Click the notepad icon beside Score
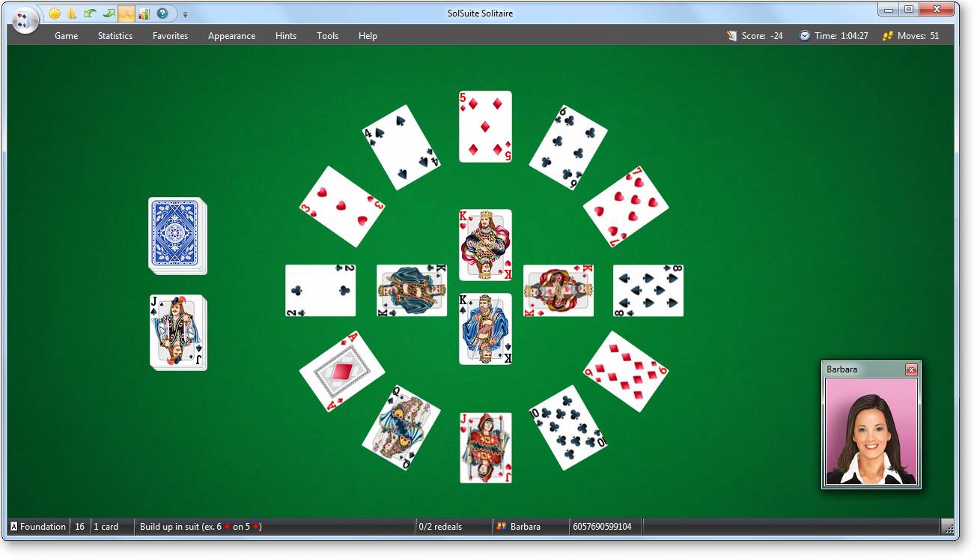 tap(731, 35)
